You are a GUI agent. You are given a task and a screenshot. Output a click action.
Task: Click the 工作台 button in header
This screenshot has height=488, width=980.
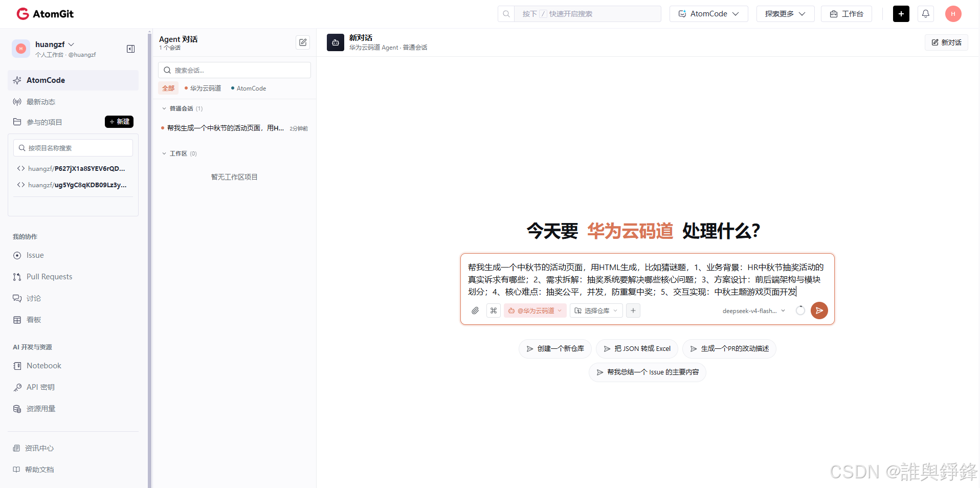click(847, 14)
